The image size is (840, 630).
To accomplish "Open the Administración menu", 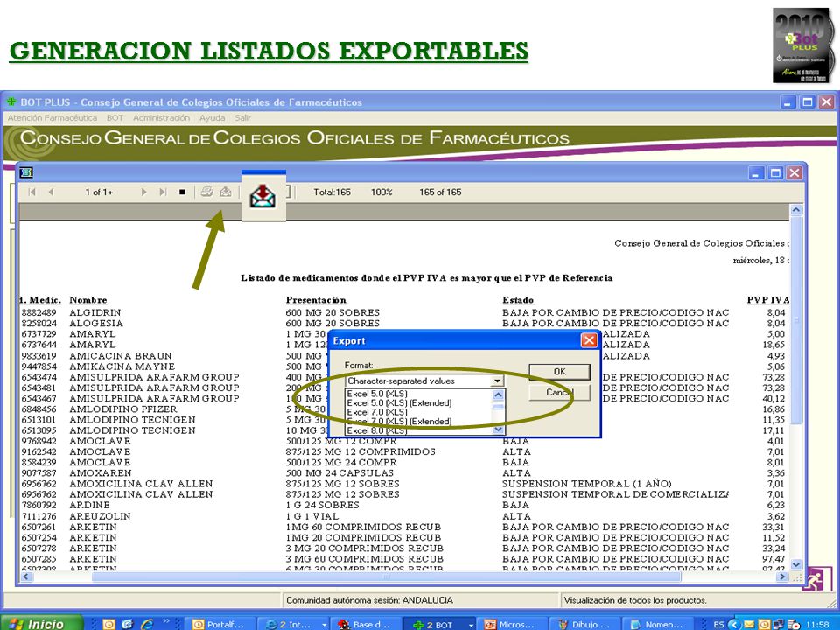I will 161,118.
